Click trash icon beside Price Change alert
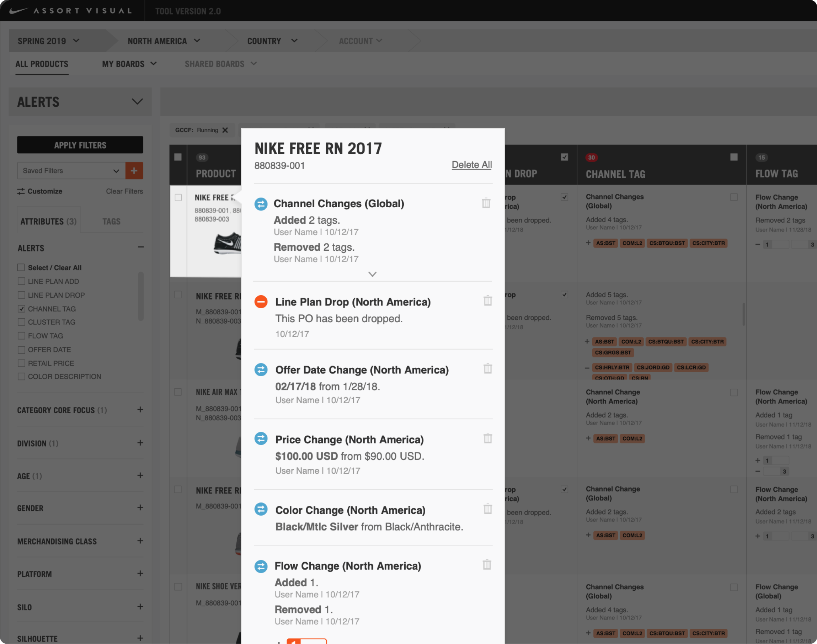Viewport: 817px width, 644px height. [487, 438]
